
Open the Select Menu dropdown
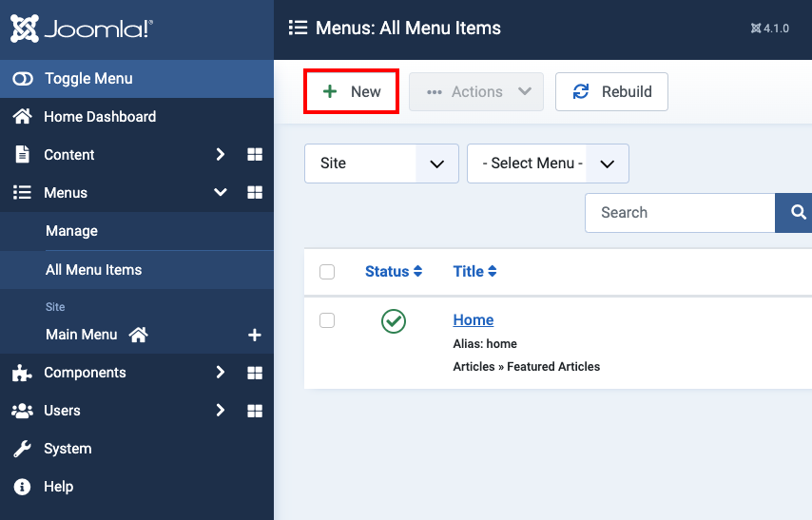[548, 164]
